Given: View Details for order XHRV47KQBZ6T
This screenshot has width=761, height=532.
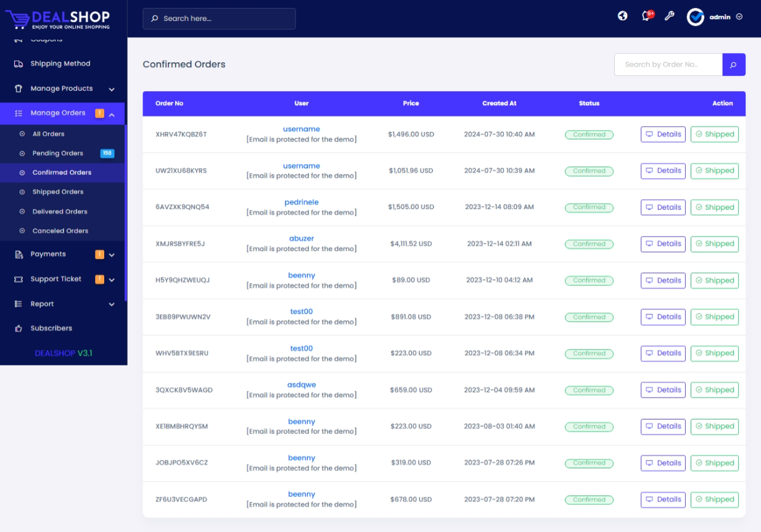Looking at the screenshot, I should 663,134.
